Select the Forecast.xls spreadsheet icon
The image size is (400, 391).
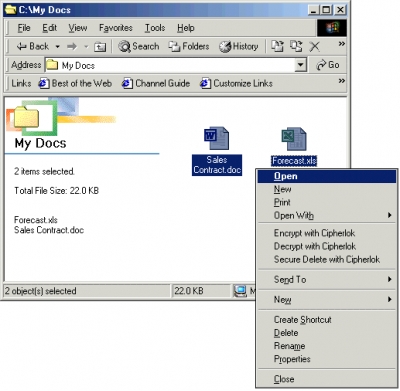coord(294,139)
